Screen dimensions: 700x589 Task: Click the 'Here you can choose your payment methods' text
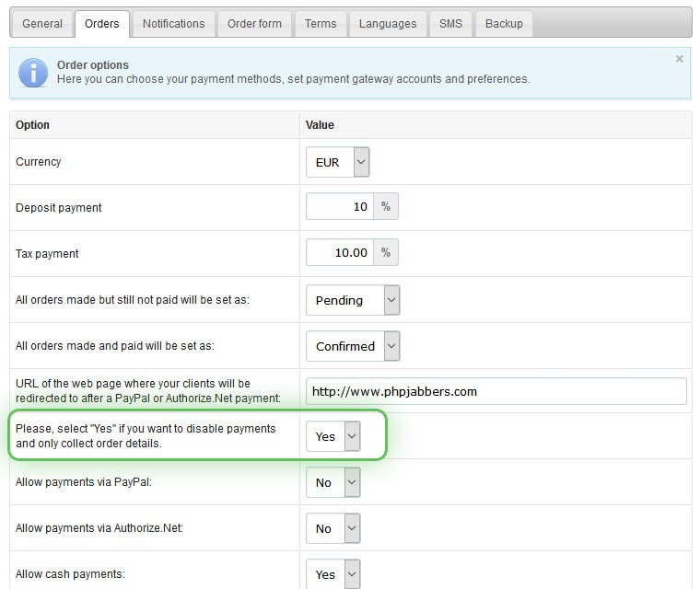(x=293, y=79)
